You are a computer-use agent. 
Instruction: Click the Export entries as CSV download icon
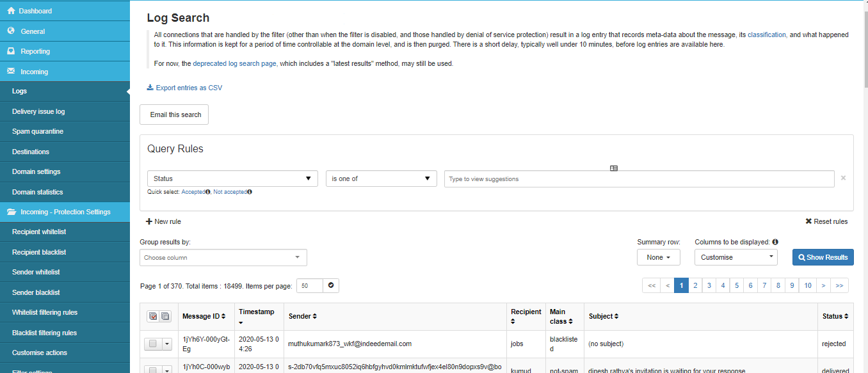[x=149, y=87]
